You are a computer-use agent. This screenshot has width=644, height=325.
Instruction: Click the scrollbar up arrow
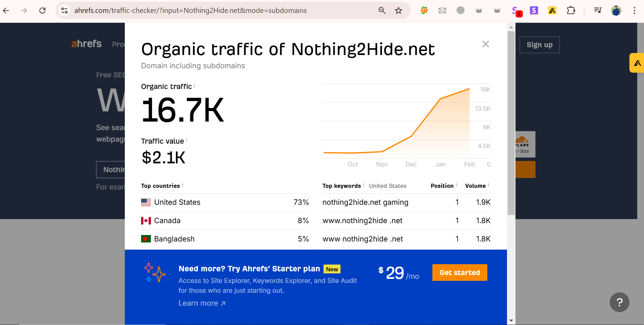click(511, 27)
